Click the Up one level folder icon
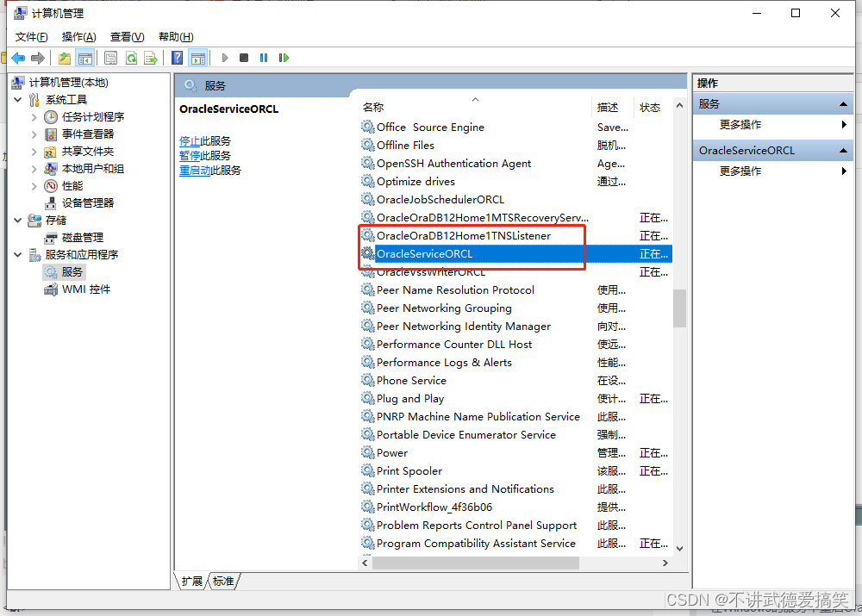Screen dimensions: 862x616 point(65,58)
